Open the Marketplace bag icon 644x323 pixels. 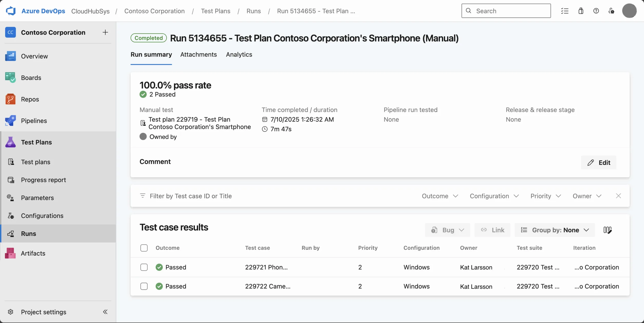pos(581,11)
